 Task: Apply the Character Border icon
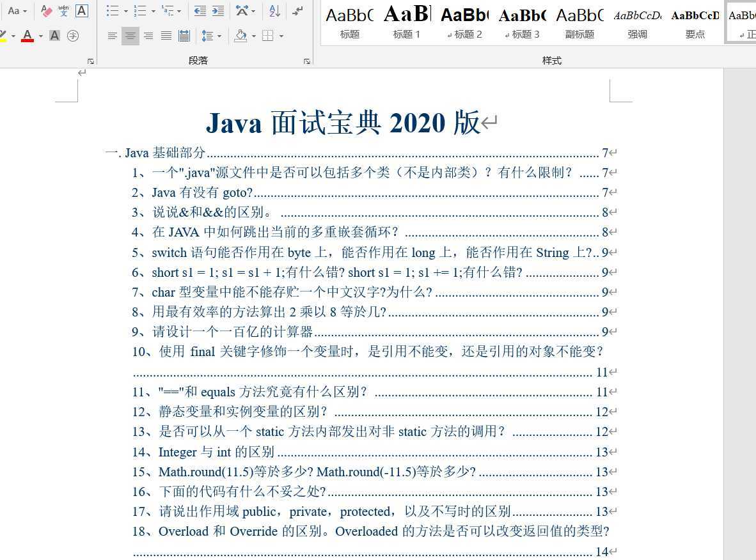click(82, 11)
